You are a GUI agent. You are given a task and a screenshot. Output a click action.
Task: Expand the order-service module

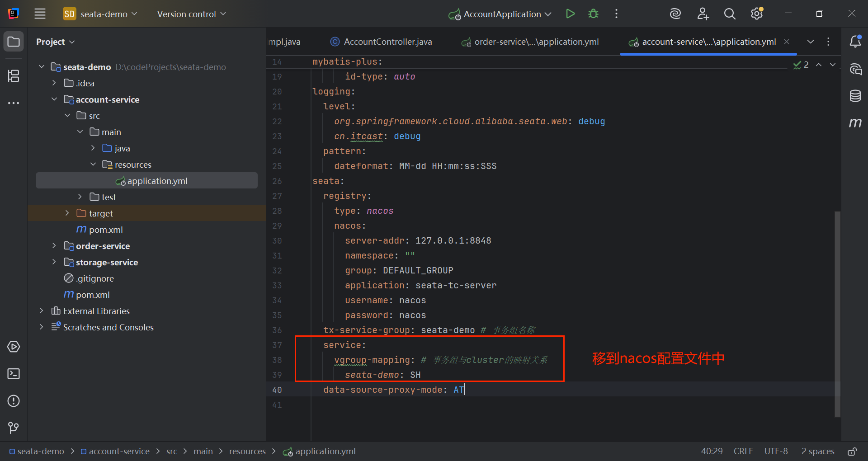pos(54,246)
